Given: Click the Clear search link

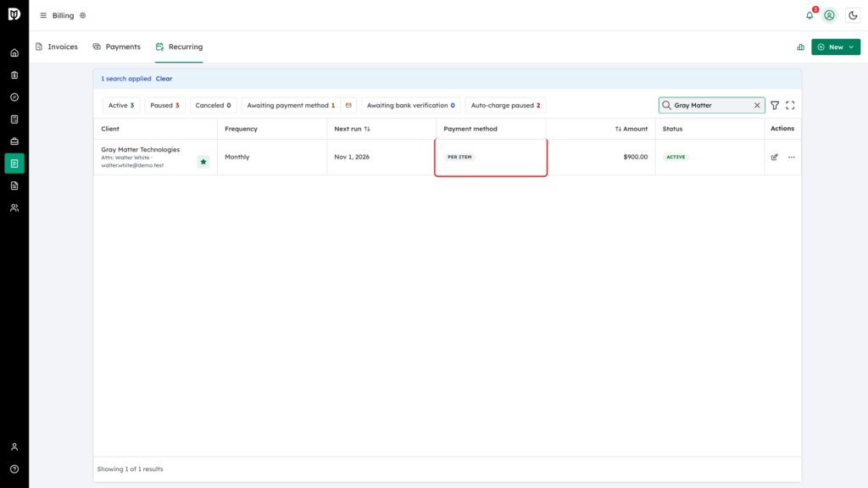Looking at the screenshot, I should point(164,79).
